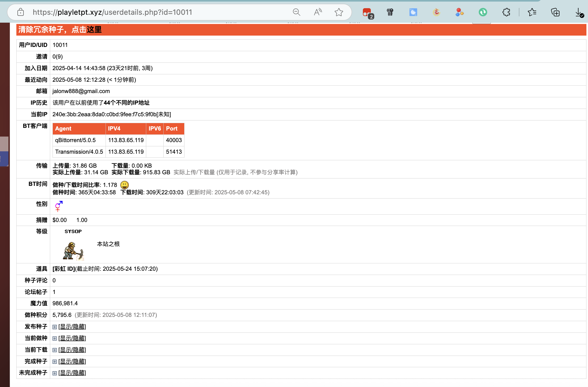Viewport: 588px width, 387px height.
Task: Open the Favorites list icon
Action: pos(532,12)
